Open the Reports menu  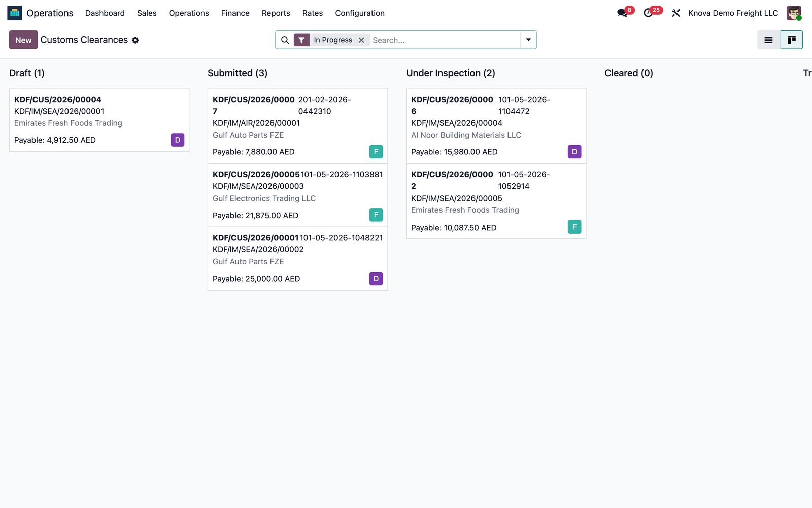pos(276,13)
